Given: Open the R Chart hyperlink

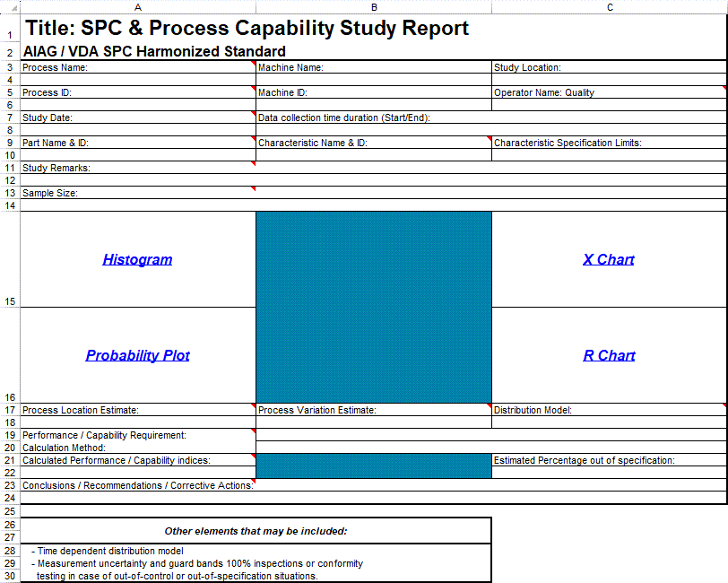Looking at the screenshot, I should 609,355.
